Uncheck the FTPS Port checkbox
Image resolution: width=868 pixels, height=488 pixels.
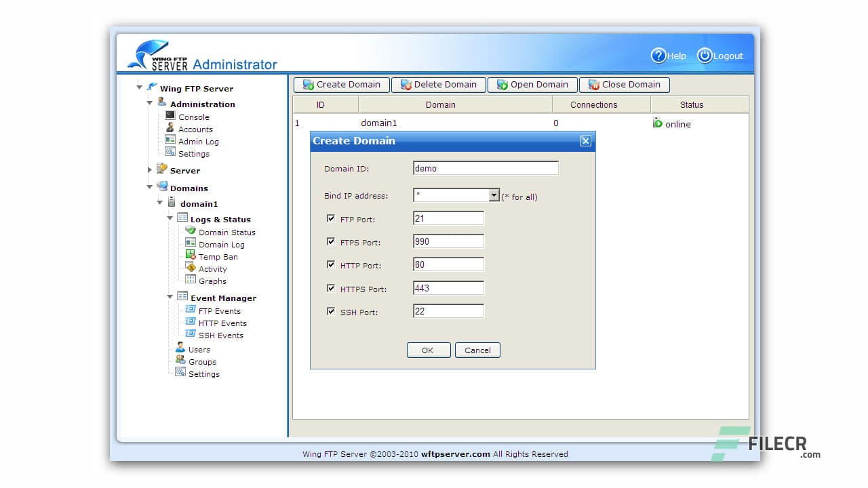331,241
